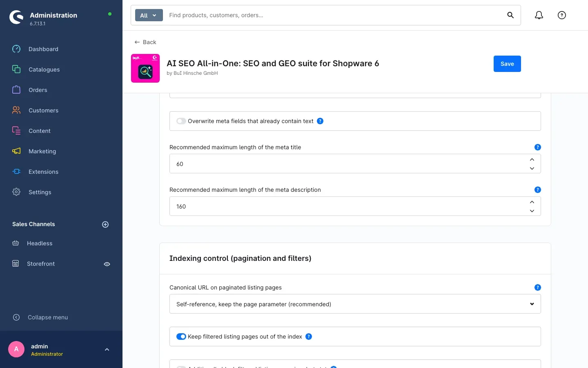Collapse the sidebar menu
The width and height of the screenshot is (588, 368).
coord(48,317)
